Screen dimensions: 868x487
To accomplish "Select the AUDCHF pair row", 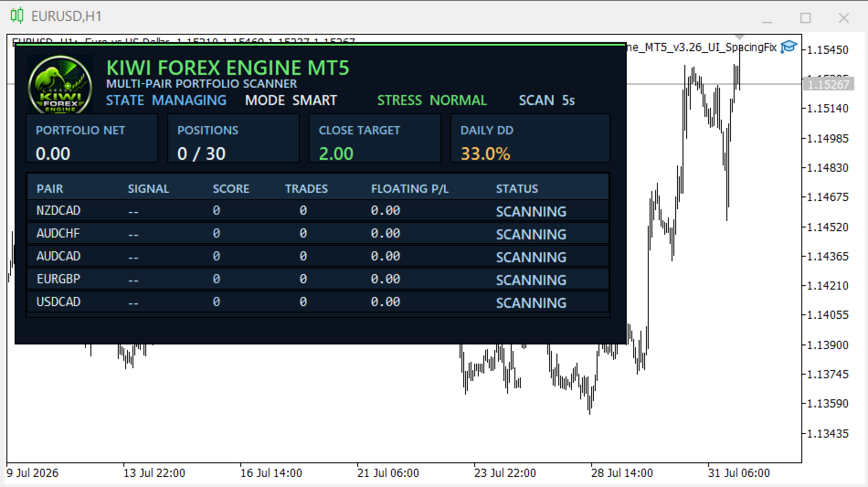I will (x=318, y=234).
